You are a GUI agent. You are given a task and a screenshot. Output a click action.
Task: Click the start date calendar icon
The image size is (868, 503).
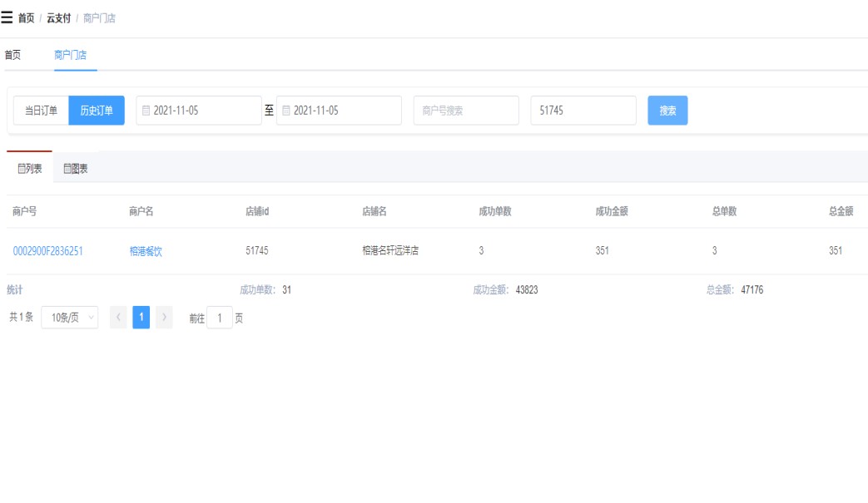pos(146,111)
